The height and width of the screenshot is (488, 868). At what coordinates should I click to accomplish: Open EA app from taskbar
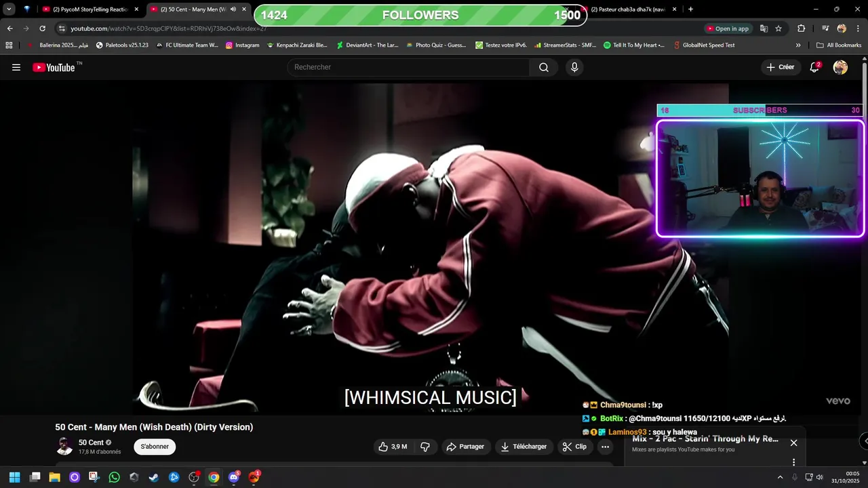click(x=254, y=477)
